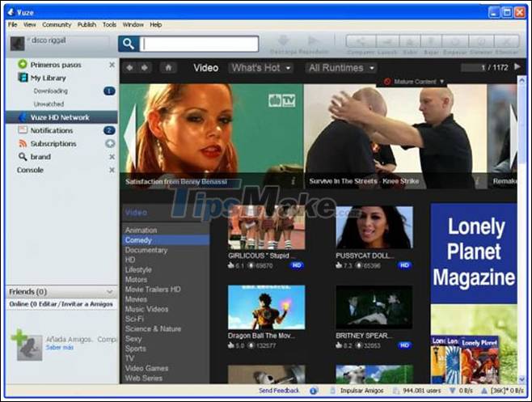The height and width of the screenshot is (402, 532).
Task: Click the user avatar picture
Action: (17, 44)
